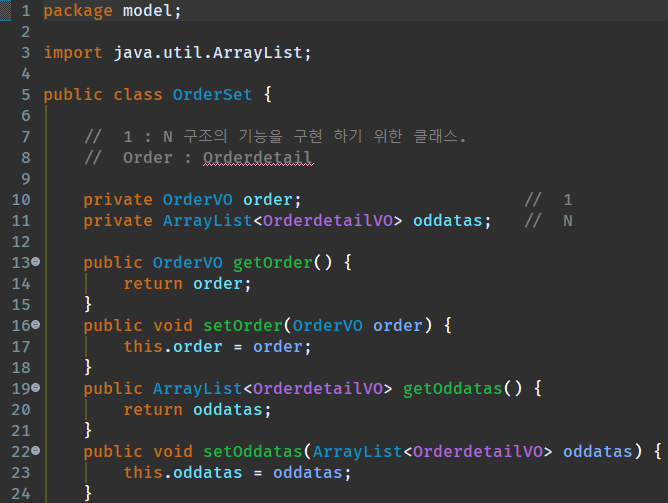The image size is (668, 503).
Task: Click the 'setOrder' method name
Action: coord(243,325)
